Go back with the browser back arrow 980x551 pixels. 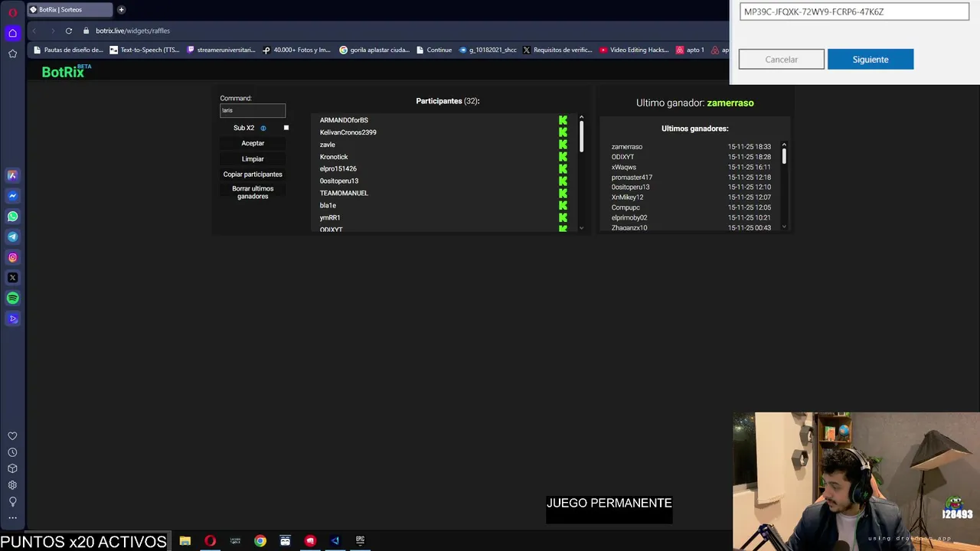[x=34, y=31]
